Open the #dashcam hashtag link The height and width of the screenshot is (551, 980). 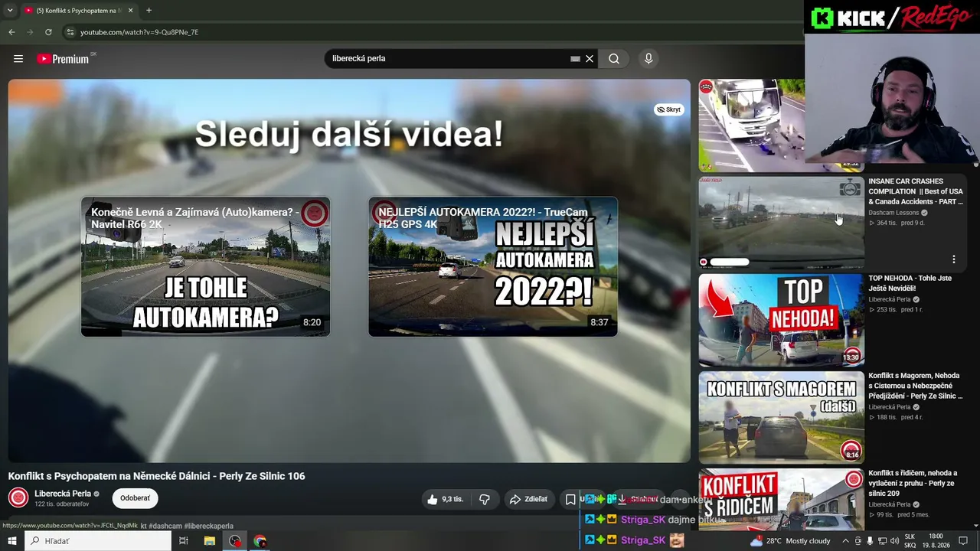pyautogui.click(x=165, y=526)
